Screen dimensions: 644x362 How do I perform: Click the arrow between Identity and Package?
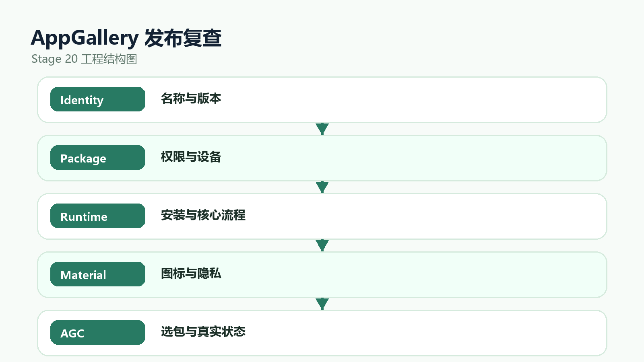click(x=322, y=129)
